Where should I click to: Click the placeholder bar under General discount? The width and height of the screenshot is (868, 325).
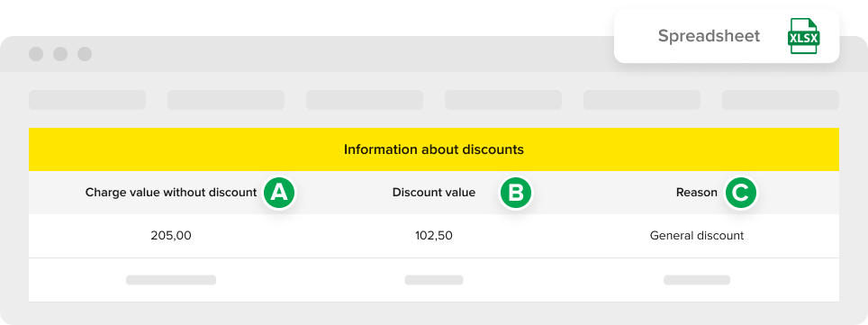point(697,280)
